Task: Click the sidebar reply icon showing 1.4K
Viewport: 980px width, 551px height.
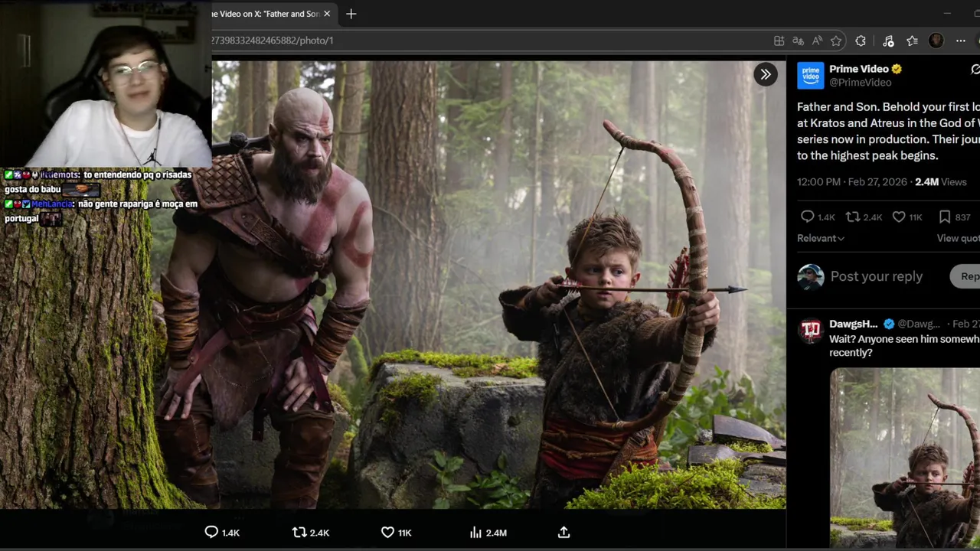Action: pyautogui.click(x=807, y=217)
